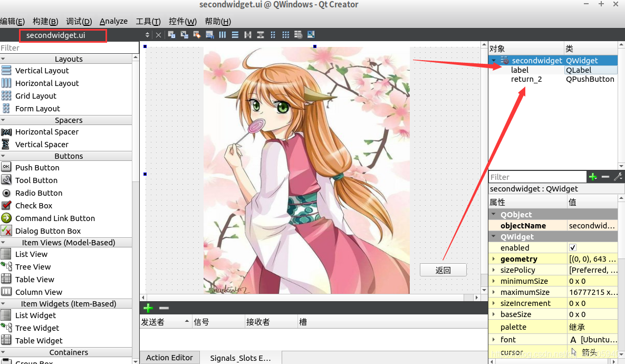This screenshot has width=625, height=364.
Task: Open the 工具(T) menu
Action: coord(148,21)
